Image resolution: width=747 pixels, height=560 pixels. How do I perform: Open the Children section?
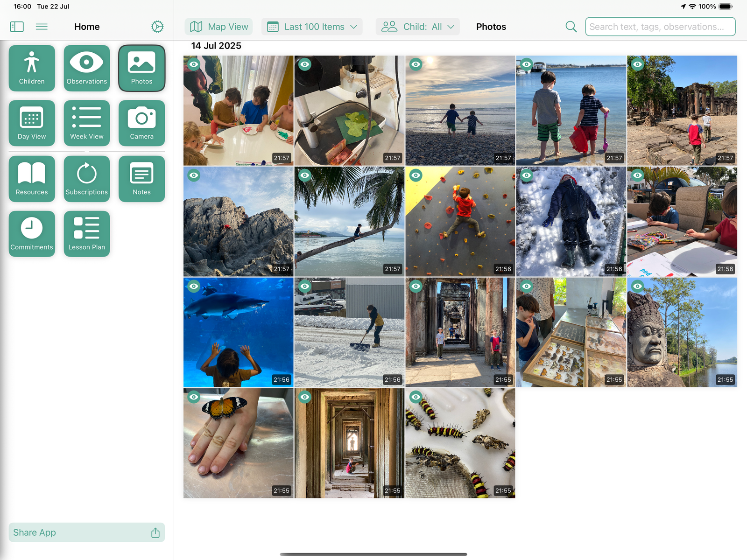pos(31,68)
